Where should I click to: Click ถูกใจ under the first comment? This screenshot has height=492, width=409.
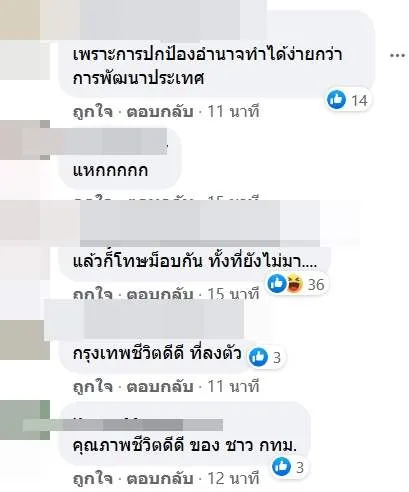point(93,111)
